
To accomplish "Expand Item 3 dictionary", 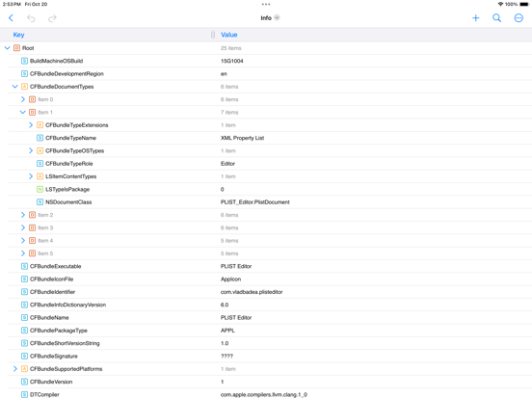I will [23, 227].
